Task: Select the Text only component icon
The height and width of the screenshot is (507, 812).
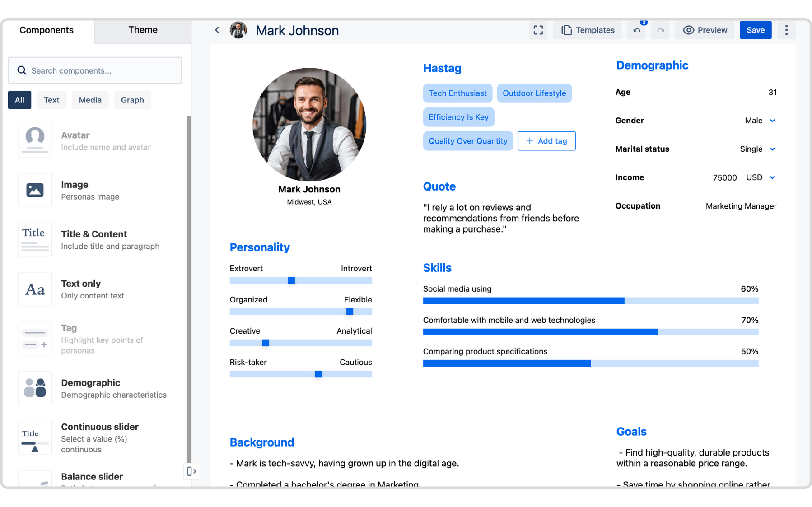Action: coord(35,289)
